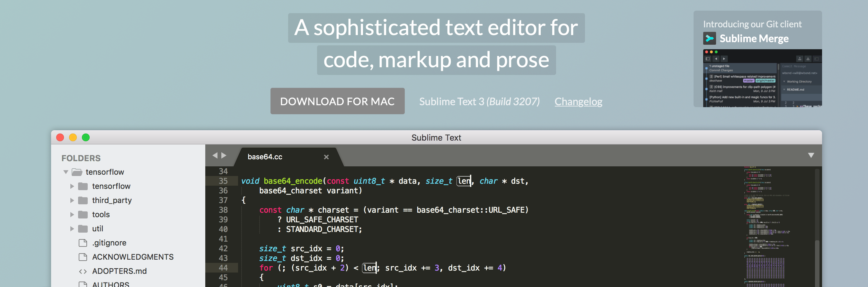This screenshot has height=287, width=868.
Task: Click the for keyword on line 44
Action: tap(266, 268)
